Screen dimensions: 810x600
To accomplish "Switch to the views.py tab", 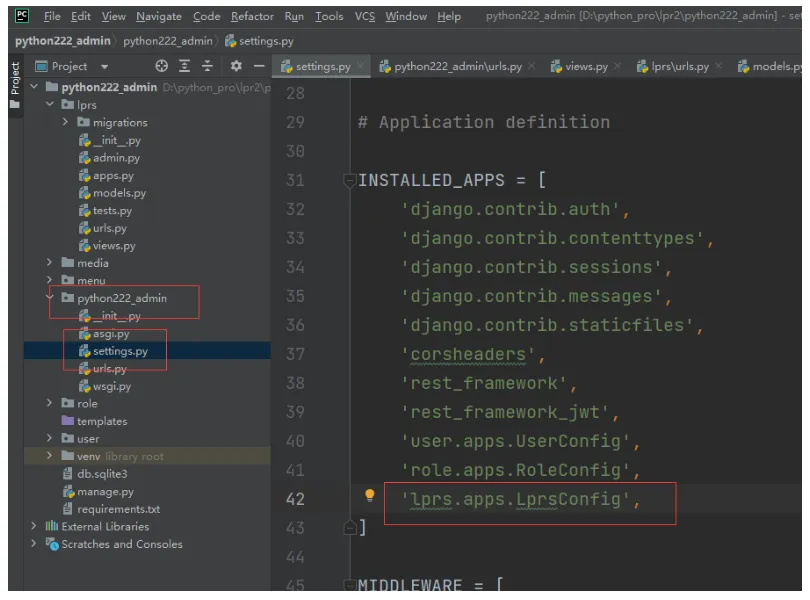I will pos(585,67).
